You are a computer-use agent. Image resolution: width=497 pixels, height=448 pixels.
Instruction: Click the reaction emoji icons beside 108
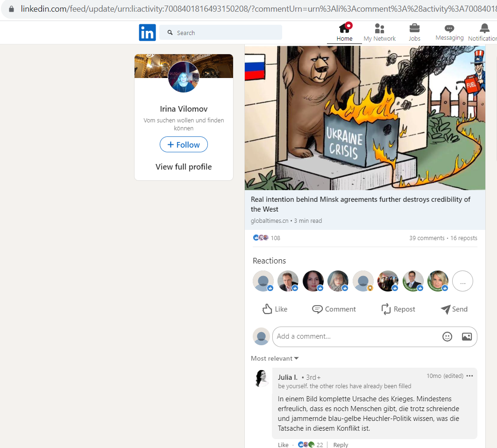click(261, 238)
